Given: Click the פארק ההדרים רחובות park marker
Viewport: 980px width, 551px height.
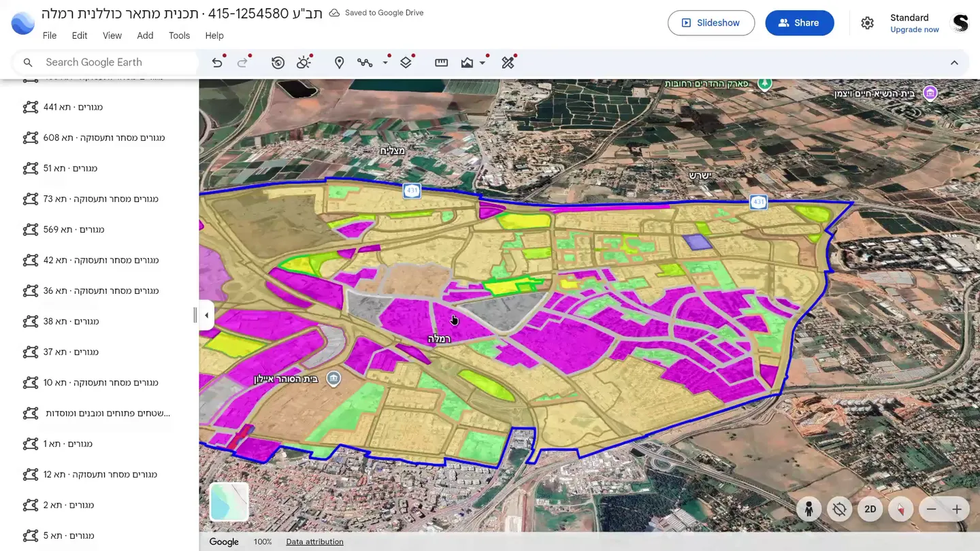Looking at the screenshot, I should point(765,84).
